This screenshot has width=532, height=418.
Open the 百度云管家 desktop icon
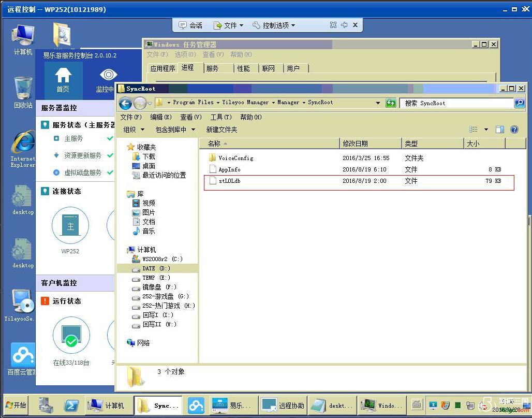pyautogui.click(x=22, y=359)
